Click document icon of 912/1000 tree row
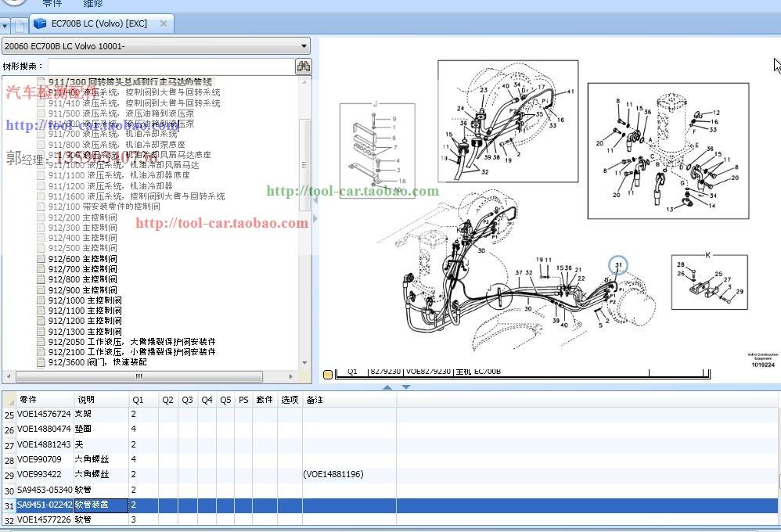 (41, 300)
